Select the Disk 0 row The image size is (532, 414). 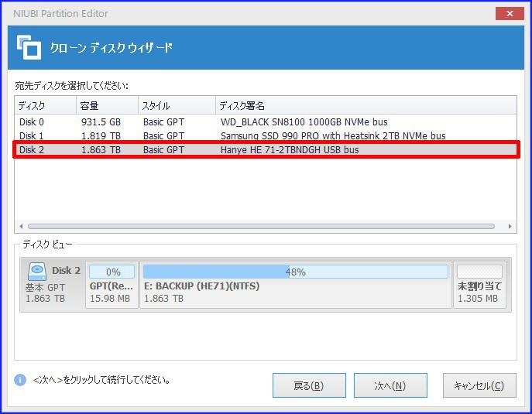[266, 121]
